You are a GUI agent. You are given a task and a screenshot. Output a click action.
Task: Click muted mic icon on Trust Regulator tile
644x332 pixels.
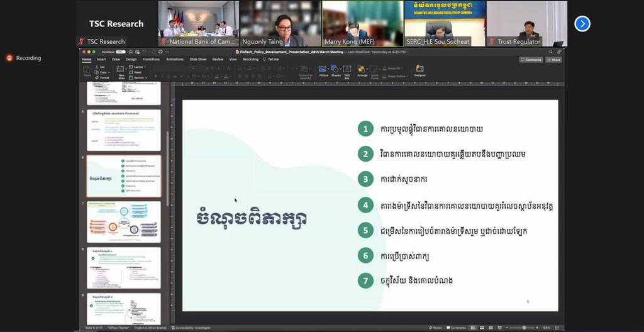tap(491, 41)
